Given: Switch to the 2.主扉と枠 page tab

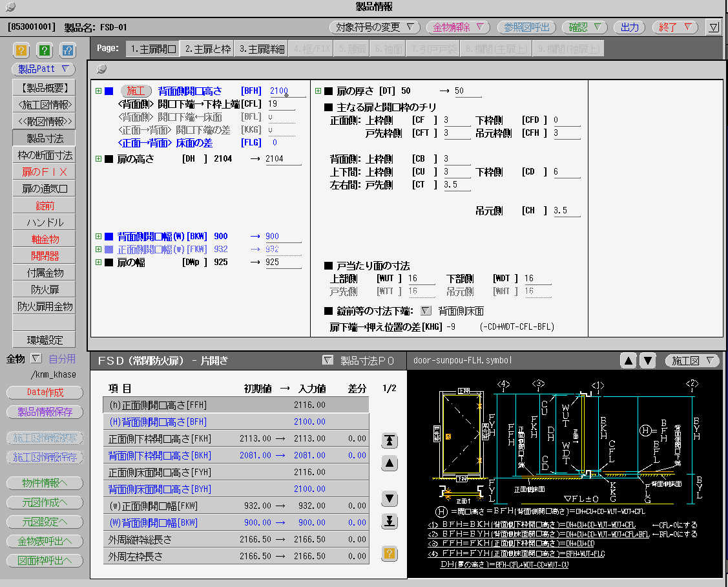Looking at the screenshot, I should pyautogui.click(x=207, y=48).
